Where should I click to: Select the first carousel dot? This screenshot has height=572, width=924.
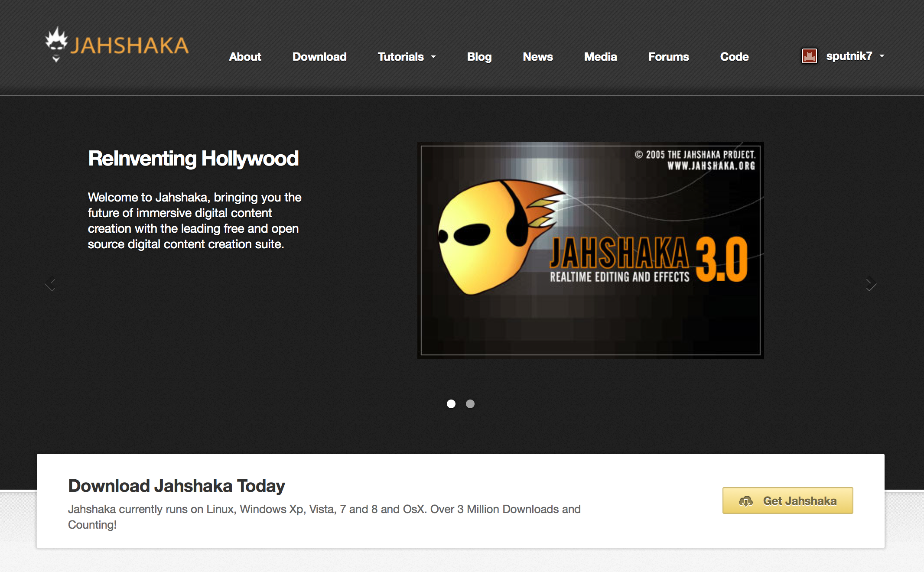coord(451,404)
